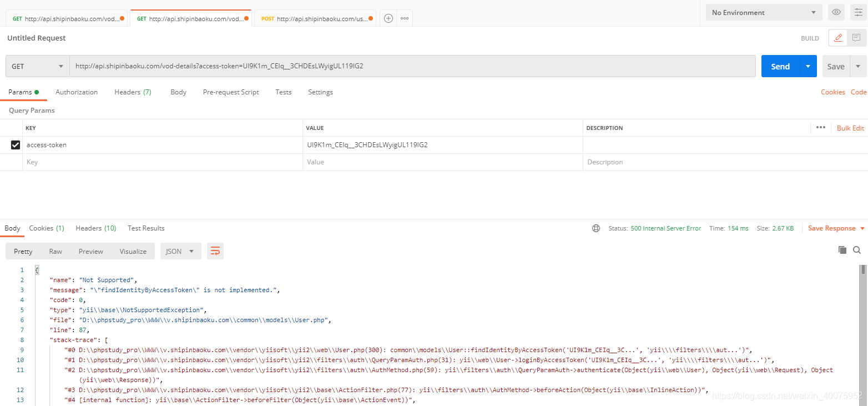Switch response view to Visualize

tap(133, 251)
